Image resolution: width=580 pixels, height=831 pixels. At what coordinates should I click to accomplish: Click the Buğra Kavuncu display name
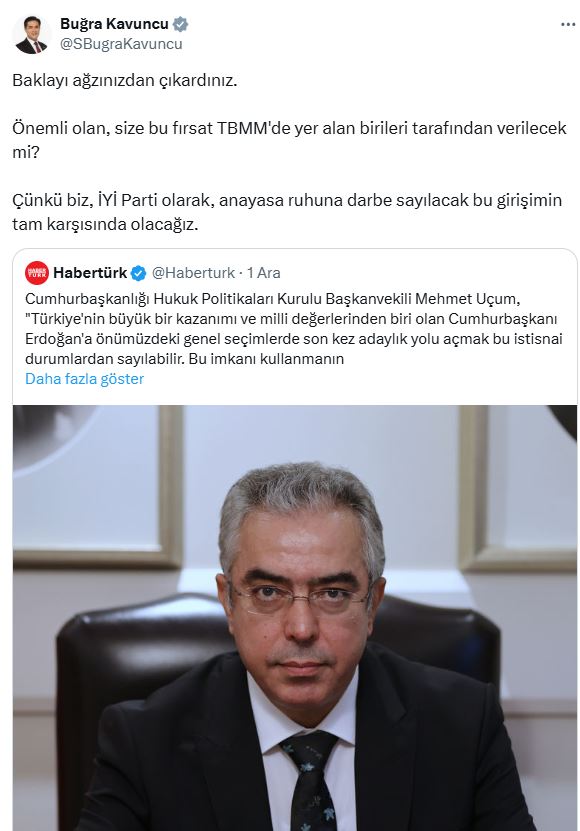pyautogui.click(x=114, y=24)
